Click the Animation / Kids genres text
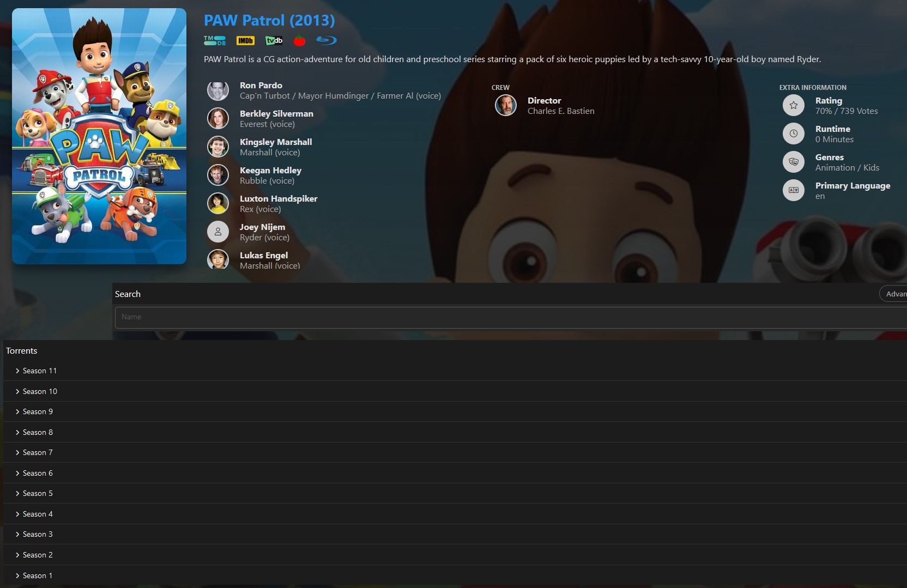 pos(847,168)
